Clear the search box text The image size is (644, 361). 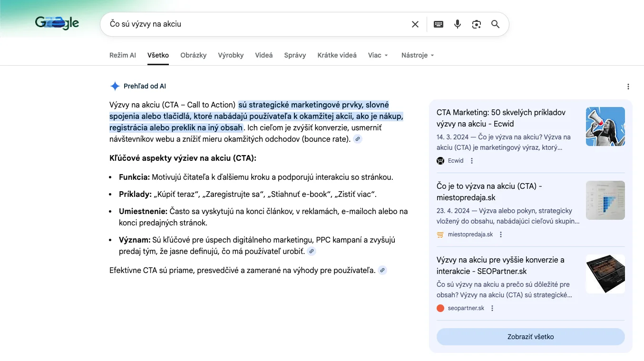pyautogui.click(x=415, y=24)
